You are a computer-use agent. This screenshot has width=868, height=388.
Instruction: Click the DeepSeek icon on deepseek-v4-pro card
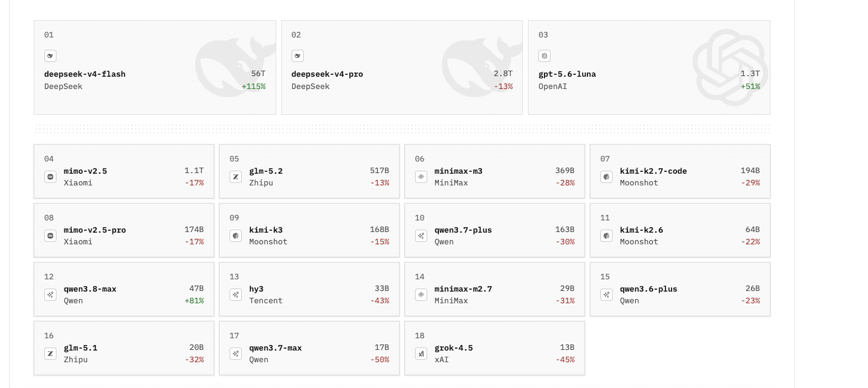coord(298,56)
